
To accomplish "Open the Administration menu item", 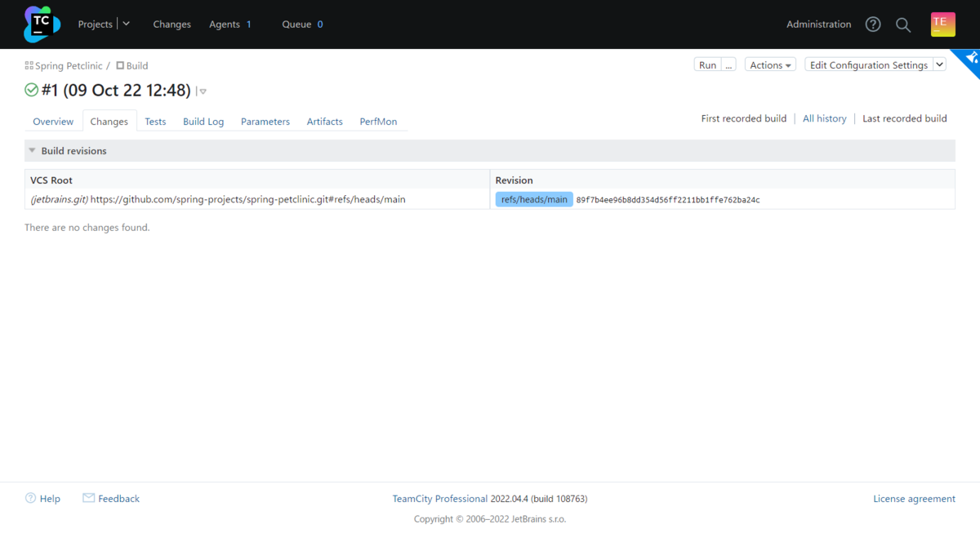I will click(818, 24).
